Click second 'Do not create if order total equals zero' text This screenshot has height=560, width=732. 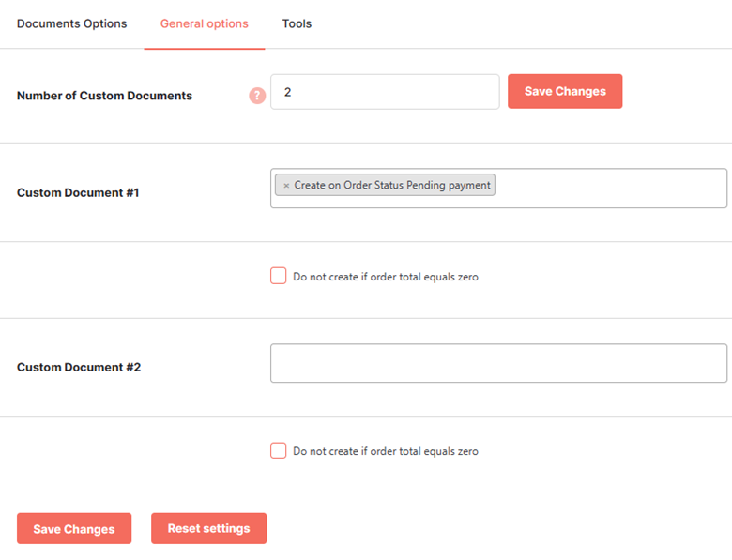(386, 451)
